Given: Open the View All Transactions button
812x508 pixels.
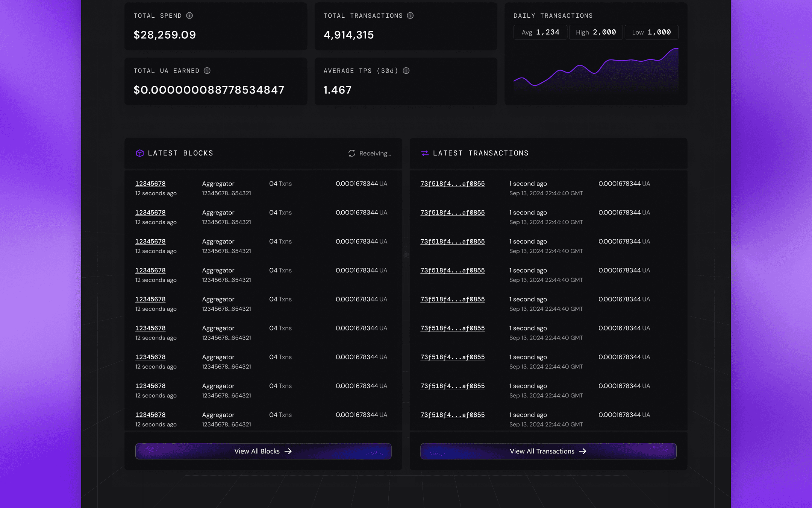Looking at the screenshot, I should [x=548, y=451].
